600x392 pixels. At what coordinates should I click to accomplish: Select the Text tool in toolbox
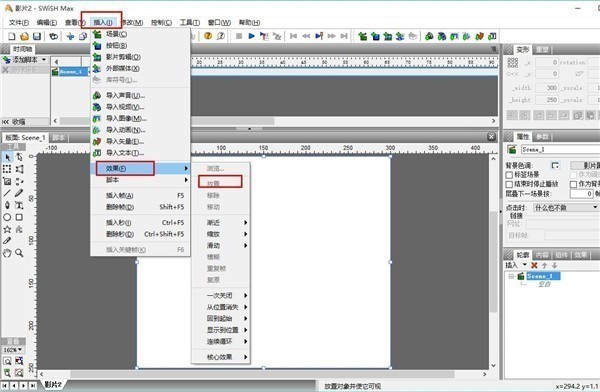[x=19, y=205]
